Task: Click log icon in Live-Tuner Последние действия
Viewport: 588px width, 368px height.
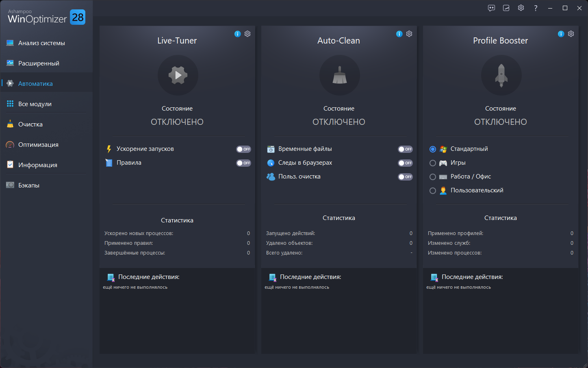Action: coord(111,277)
